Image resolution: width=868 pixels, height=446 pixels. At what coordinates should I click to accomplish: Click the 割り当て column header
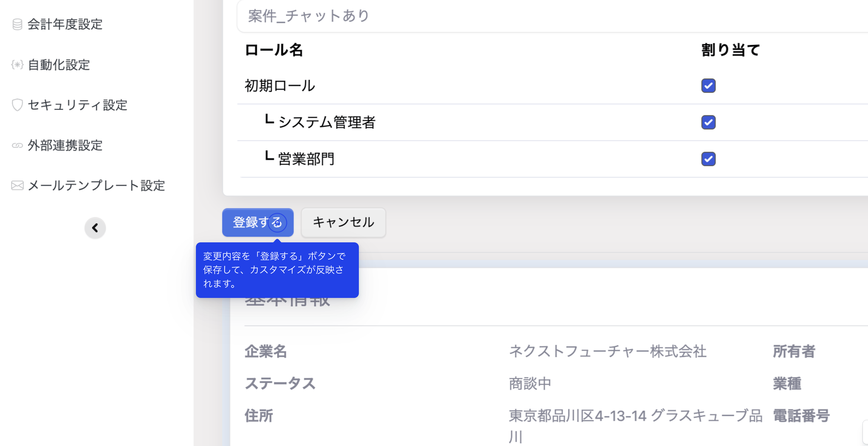pyautogui.click(x=730, y=50)
